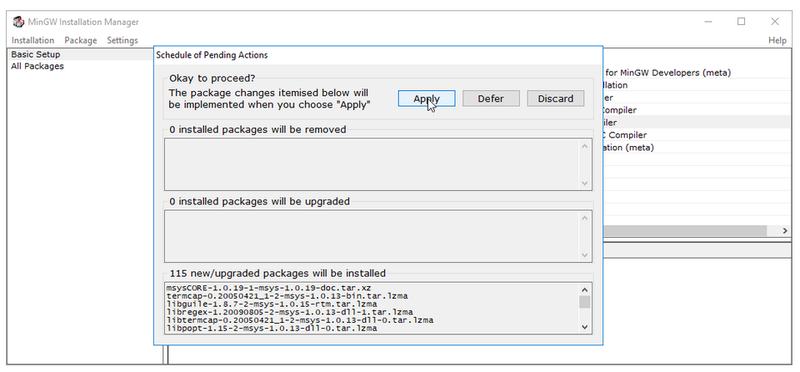This screenshot has width=800, height=372.
Task: Select All Packages in the left pane
Action: (x=37, y=66)
